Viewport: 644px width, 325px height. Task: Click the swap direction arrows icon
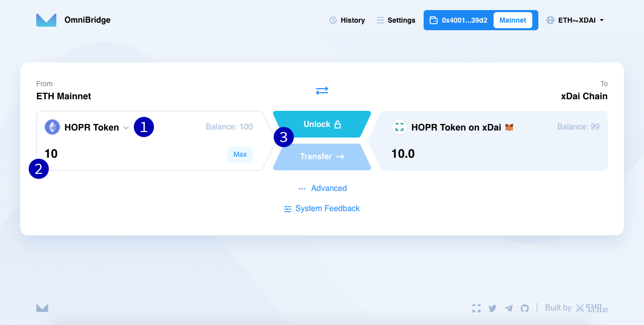[x=322, y=91]
